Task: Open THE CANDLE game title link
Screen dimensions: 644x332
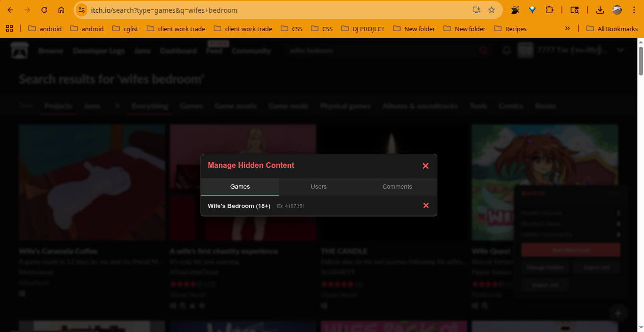Action: click(344, 251)
